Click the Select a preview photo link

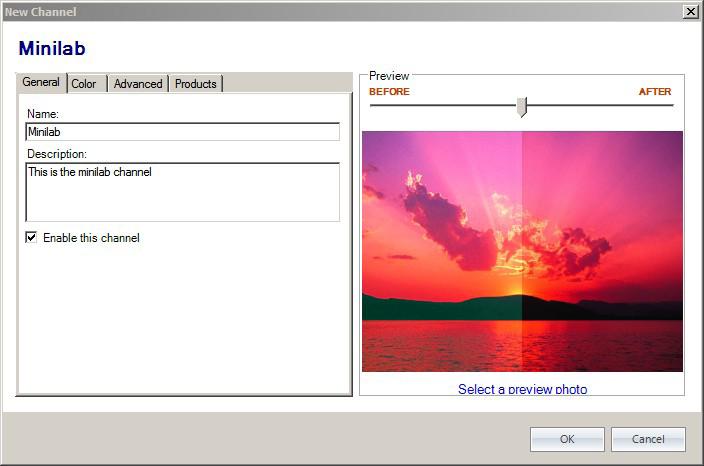522,389
